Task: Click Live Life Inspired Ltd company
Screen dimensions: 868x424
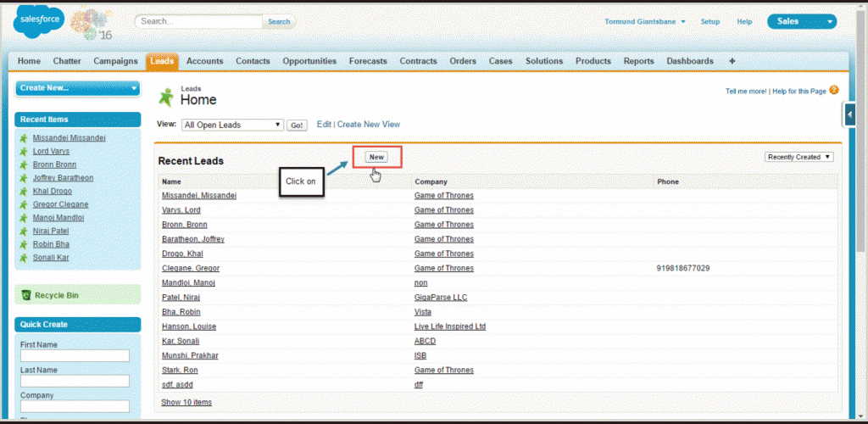Action: [x=450, y=326]
